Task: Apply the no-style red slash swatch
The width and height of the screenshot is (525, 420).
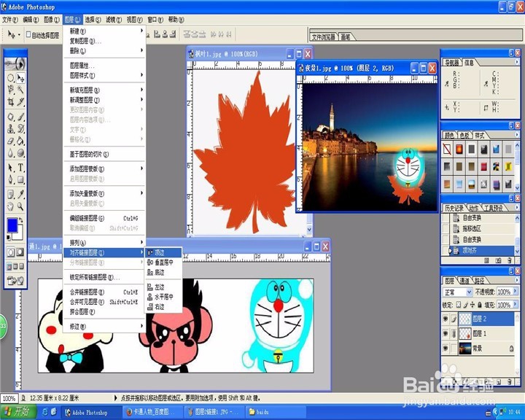Action: pyautogui.click(x=447, y=149)
